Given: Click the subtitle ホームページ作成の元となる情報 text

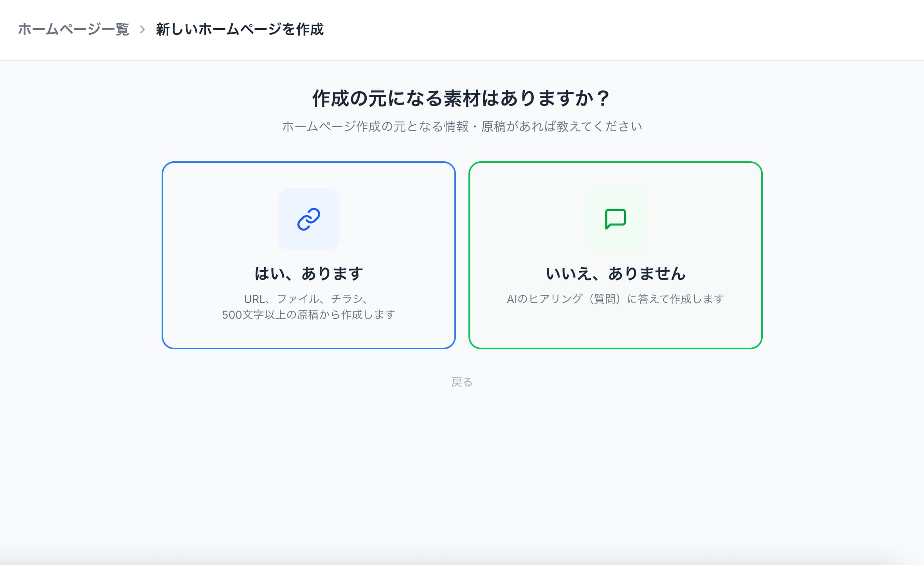Looking at the screenshot, I should click(x=462, y=126).
